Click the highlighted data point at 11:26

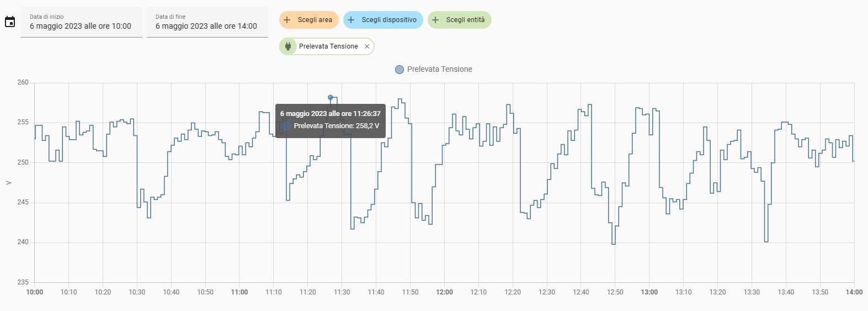331,97
